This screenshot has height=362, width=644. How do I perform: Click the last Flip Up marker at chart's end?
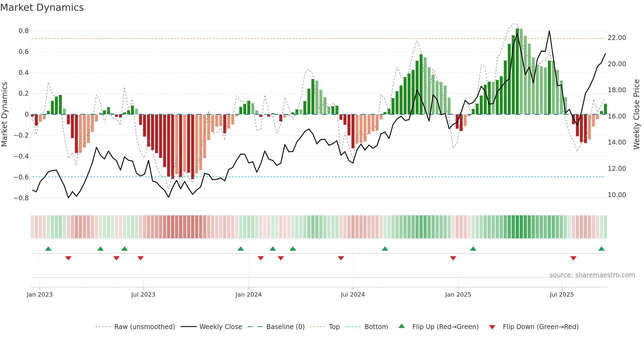pos(601,249)
